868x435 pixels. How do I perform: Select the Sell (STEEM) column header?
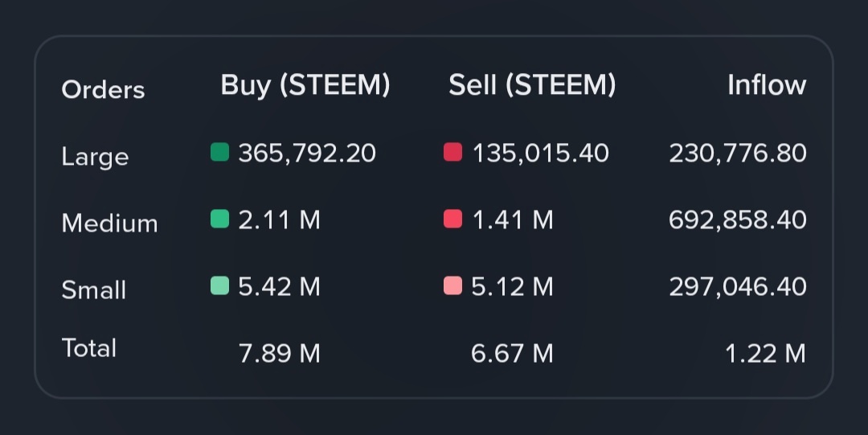click(x=532, y=85)
